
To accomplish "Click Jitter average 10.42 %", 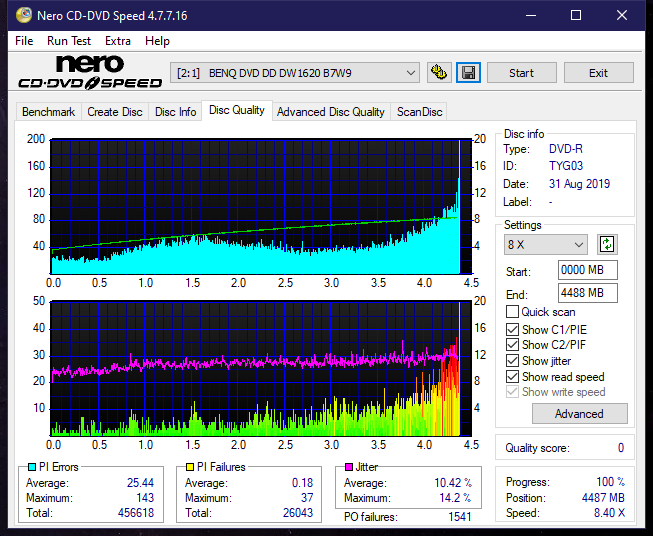I will tap(453, 483).
